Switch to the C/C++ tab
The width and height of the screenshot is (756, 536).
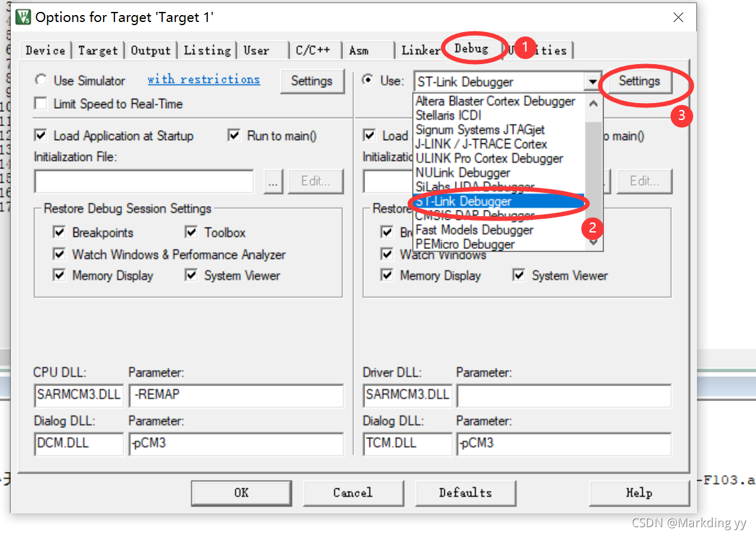(x=313, y=50)
